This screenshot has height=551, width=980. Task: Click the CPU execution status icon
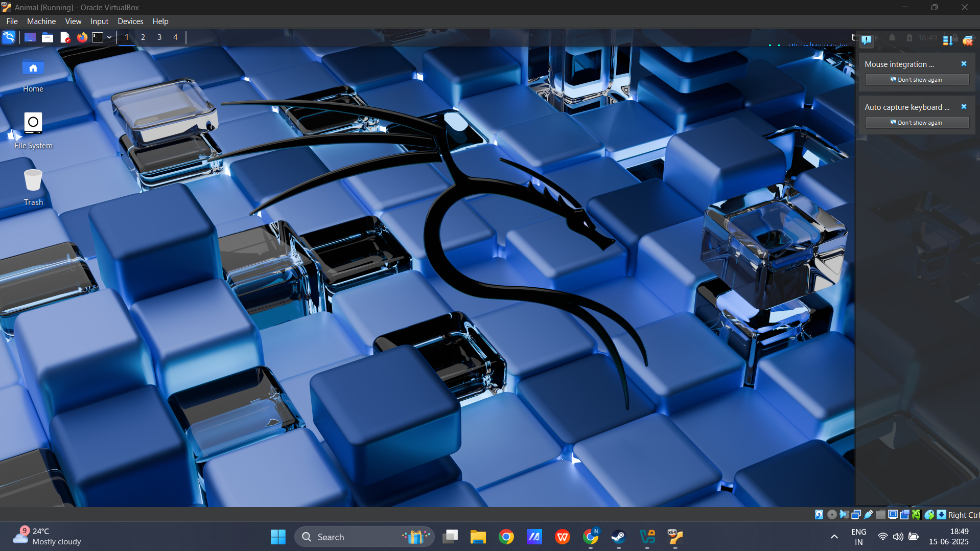[x=916, y=515]
